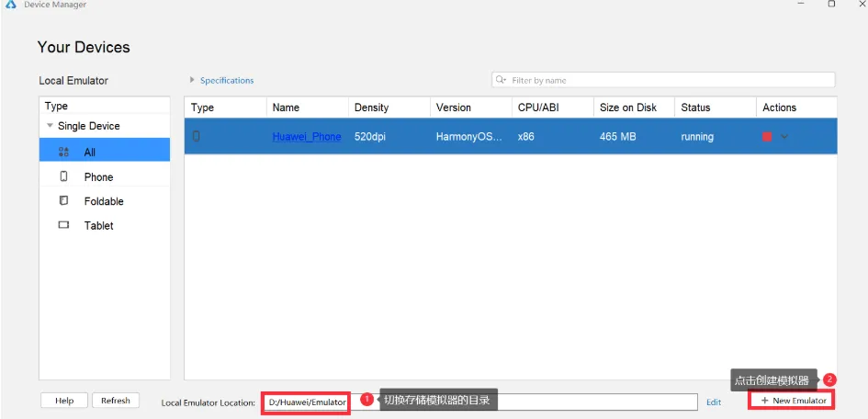868x419 pixels.
Task: Click the Phone icon in type list
Action: click(x=63, y=176)
